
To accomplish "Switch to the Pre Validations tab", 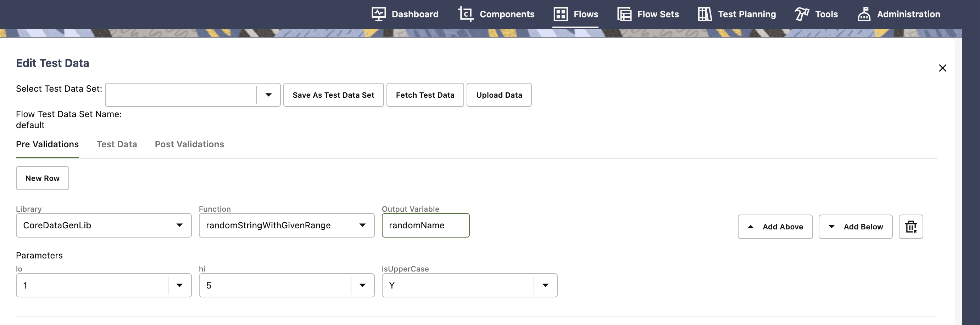I will point(47,144).
